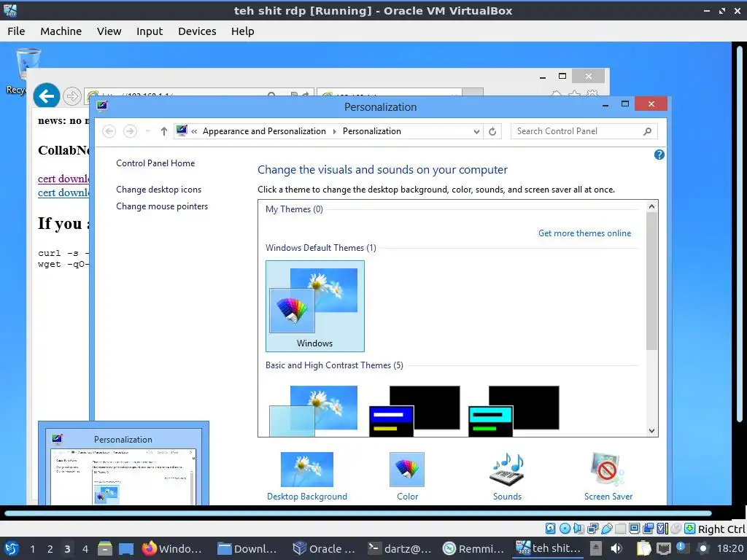Open the host panel start menu icon
The height and width of the screenshot is (560, 747).
(11, 548)
